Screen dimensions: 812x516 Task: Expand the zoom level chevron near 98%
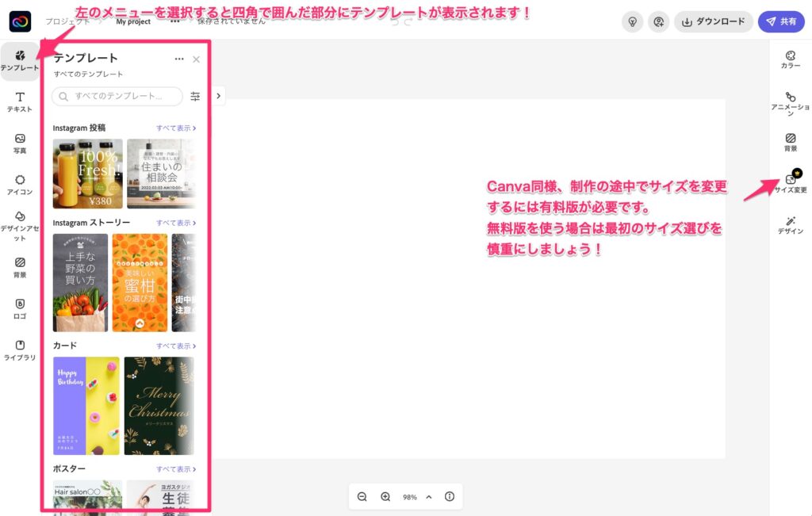coord(429,496)
